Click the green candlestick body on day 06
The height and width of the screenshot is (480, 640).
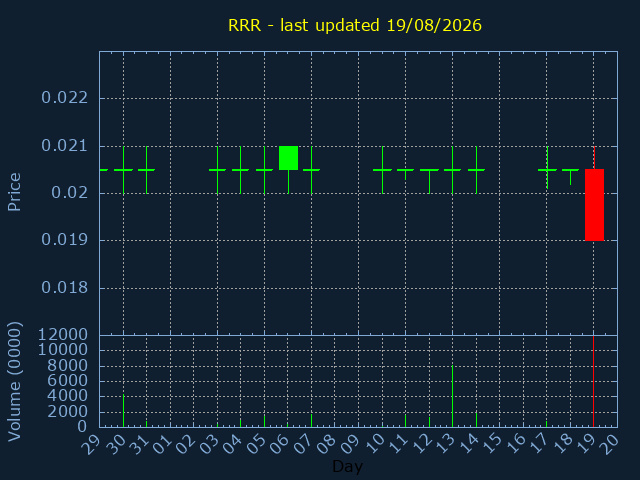[288, 158]
